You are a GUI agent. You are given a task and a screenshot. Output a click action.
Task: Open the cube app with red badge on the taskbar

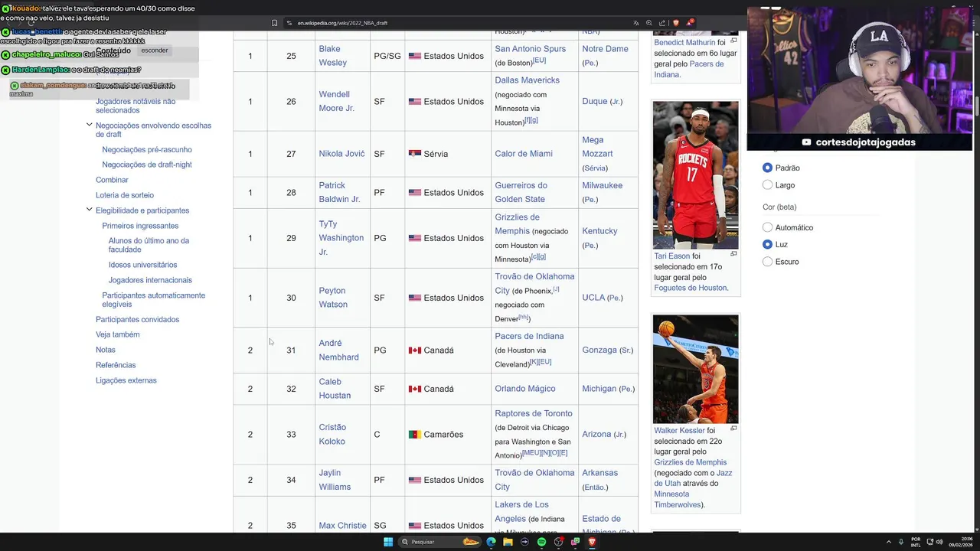click(559, 542)
